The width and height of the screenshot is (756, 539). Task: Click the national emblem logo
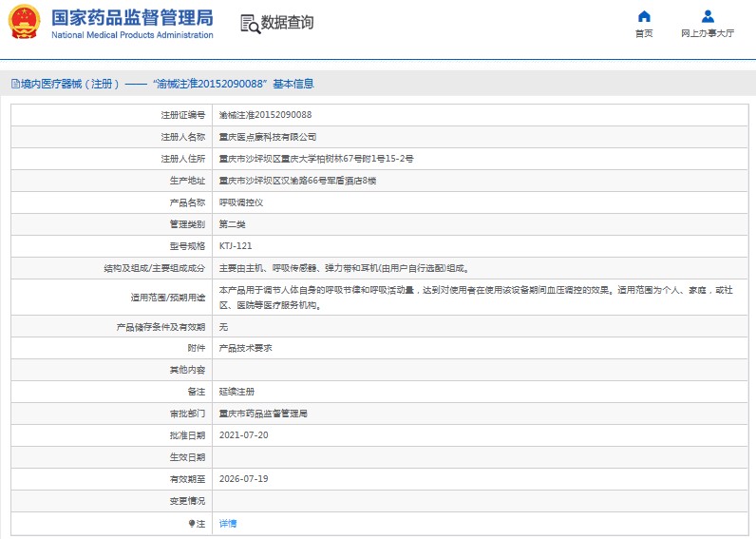25,22
